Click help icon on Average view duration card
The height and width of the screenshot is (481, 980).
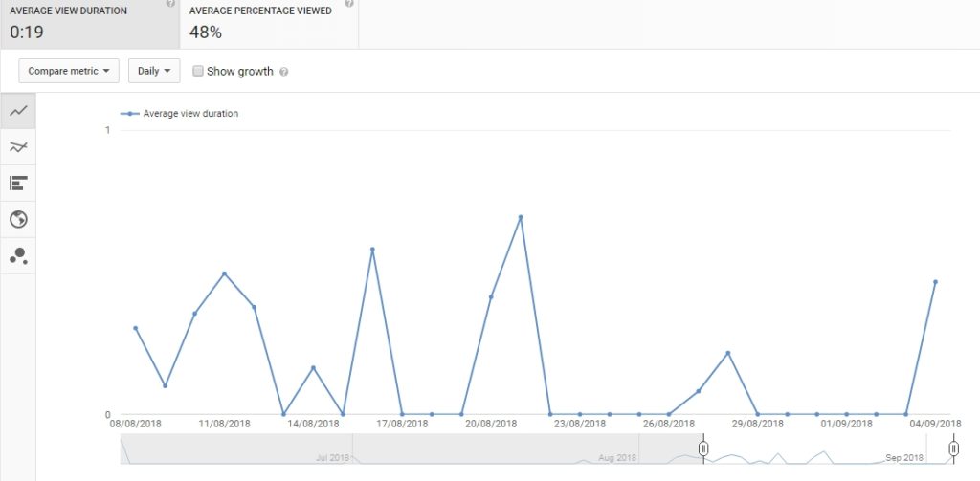[x=170, y=3]
